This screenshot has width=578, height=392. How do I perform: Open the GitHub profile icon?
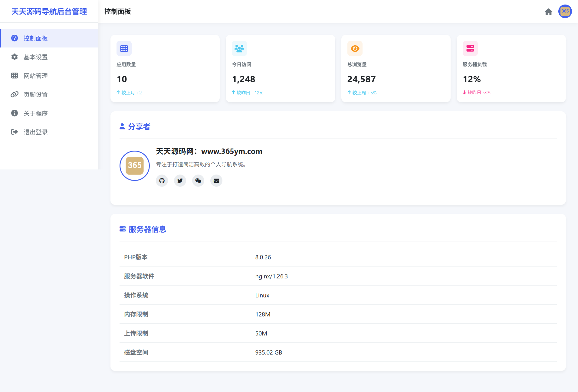tap(162, 181)
